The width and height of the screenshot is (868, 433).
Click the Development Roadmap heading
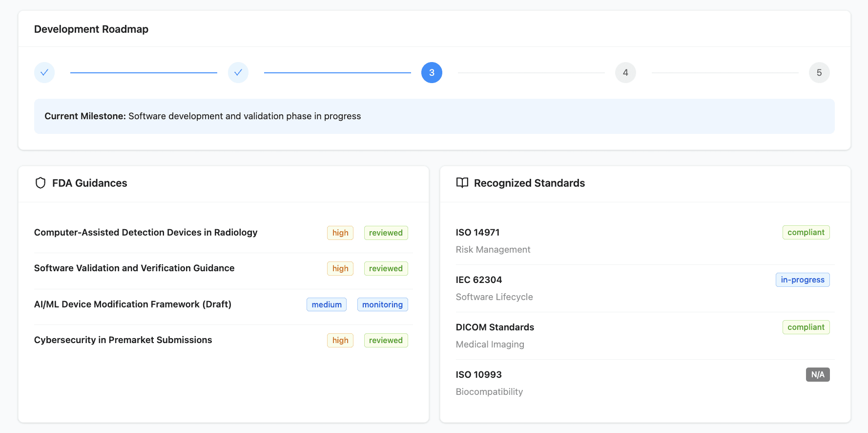pos(91,29)
